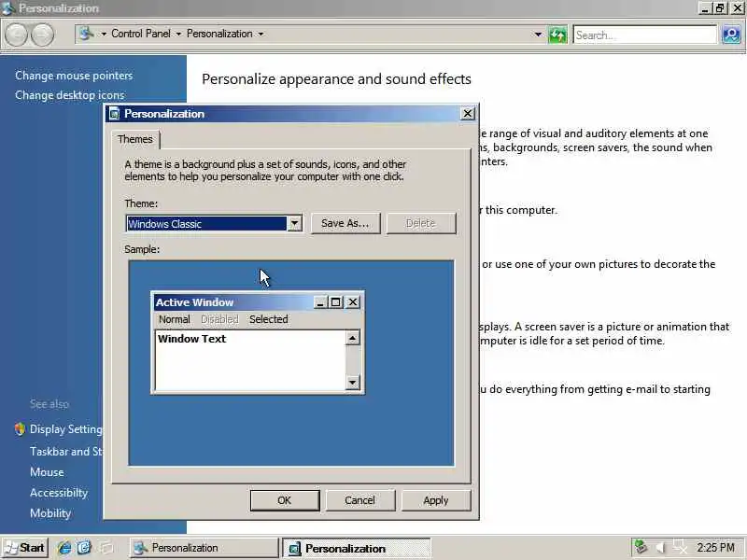747x560 pixels.
Task: Open the dropdown arrow after Personalization breadcrumb
Action: (x=261, y=34)
